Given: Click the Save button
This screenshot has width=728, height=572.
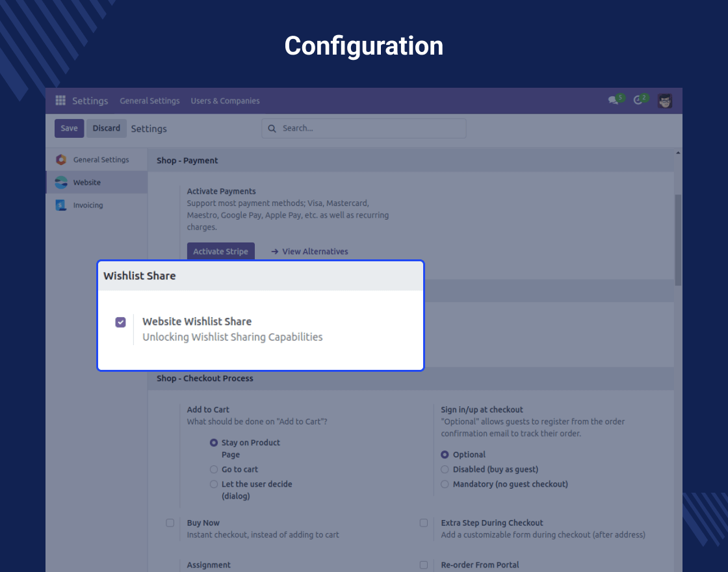Looking at the screenshot, I should (69, 128).
